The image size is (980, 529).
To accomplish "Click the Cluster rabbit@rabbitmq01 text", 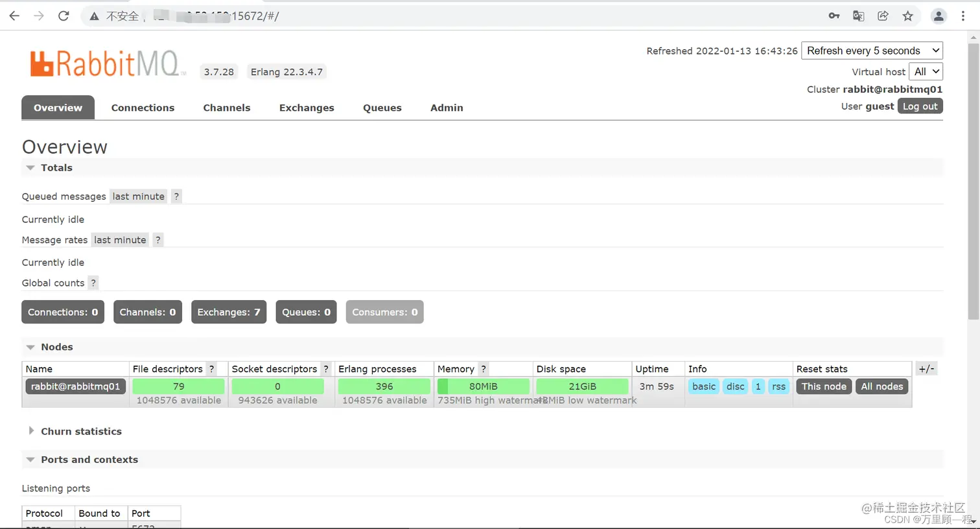I will (874, 89).
